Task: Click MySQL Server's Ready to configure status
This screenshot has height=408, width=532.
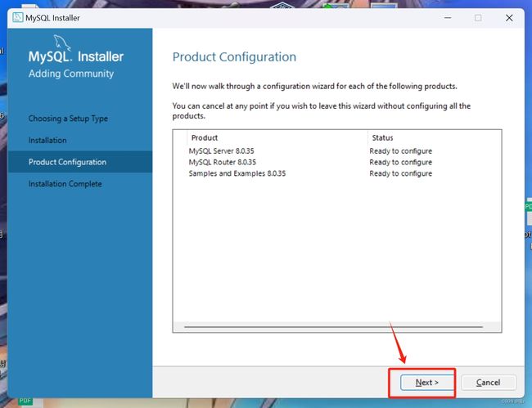Action: click(401, 151)
